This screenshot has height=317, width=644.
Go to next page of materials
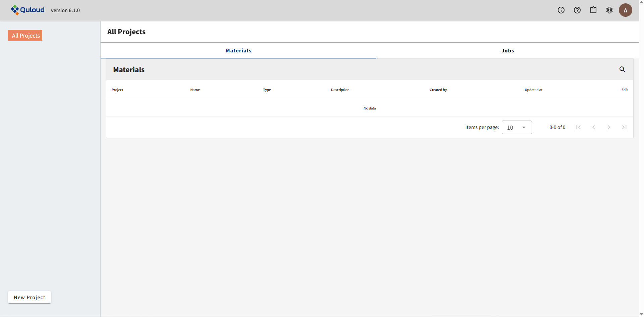(x=609, y=127)
